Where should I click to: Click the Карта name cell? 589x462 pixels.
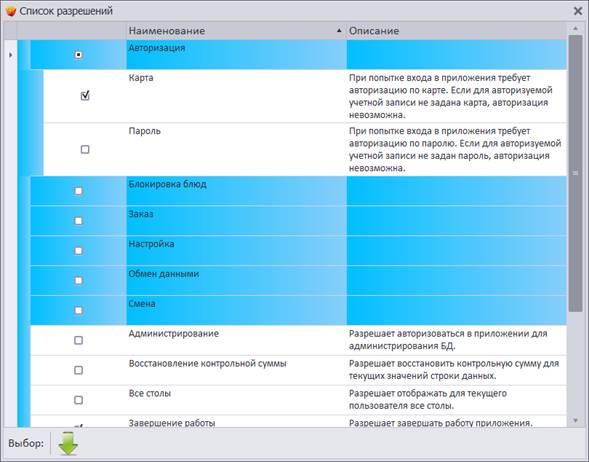pyautogui.click(x=236, y=96)
